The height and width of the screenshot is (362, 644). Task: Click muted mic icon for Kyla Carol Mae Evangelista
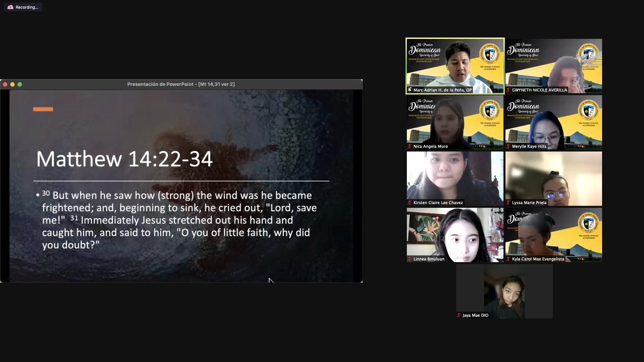pos(508,259)
